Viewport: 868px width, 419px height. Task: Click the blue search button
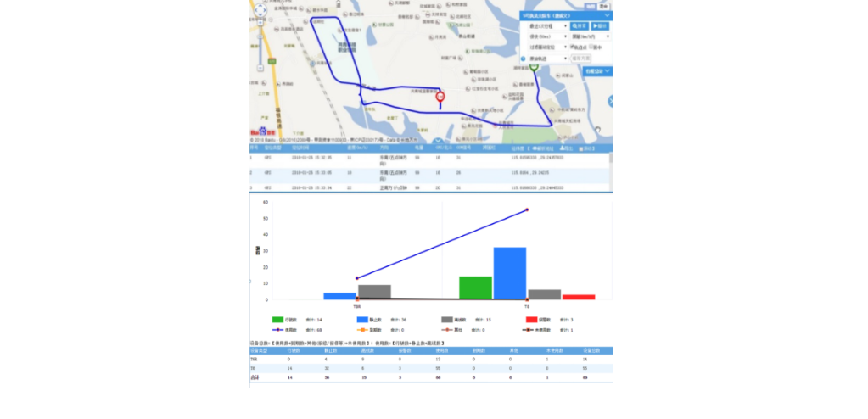[x=580, y=26]
